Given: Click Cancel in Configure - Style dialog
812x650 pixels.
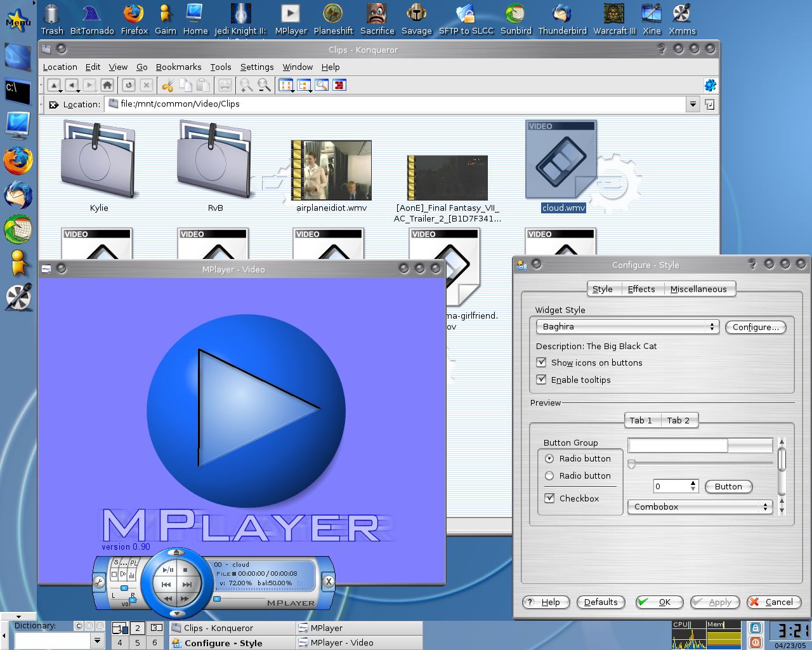Looking at the screenshot, I should [773, 602].
